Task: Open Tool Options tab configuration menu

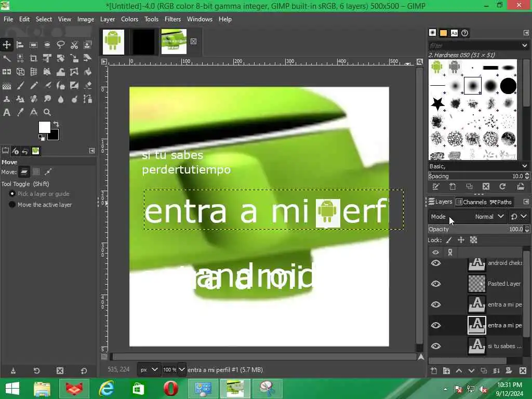Action: 91,151
